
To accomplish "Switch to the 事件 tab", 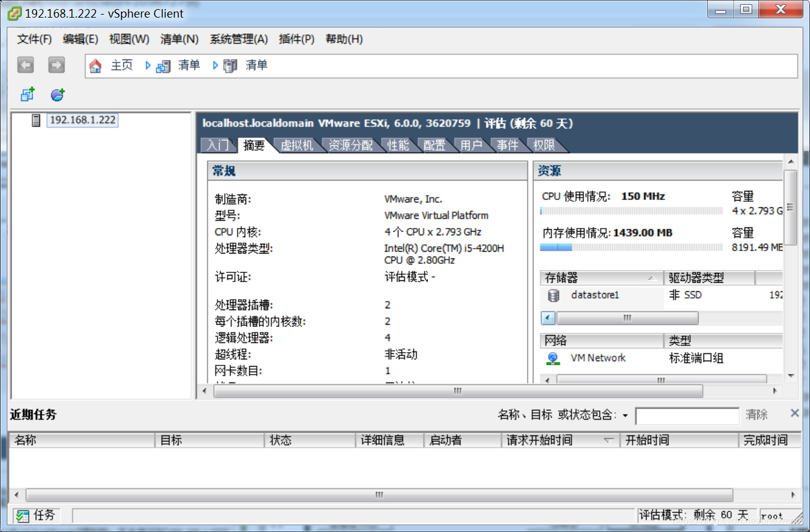I will click(508, 145).
